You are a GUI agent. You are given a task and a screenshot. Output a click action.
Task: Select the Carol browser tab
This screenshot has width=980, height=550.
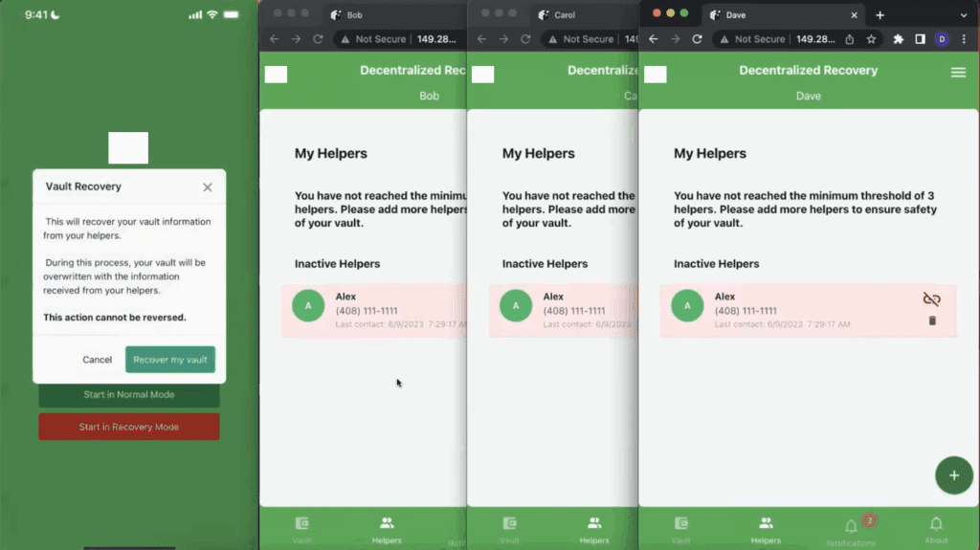pos(574,15)
